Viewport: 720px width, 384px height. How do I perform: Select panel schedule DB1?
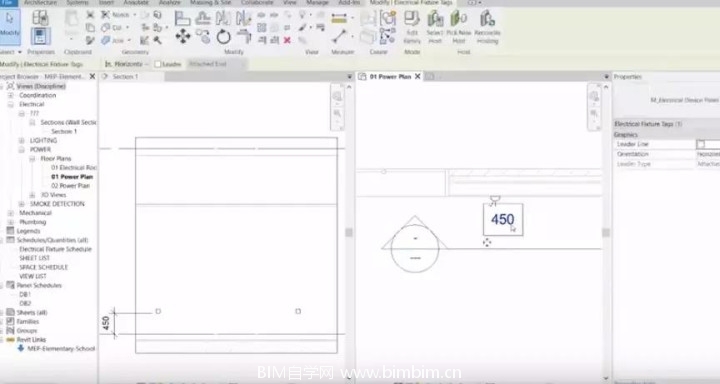(25, 294)
